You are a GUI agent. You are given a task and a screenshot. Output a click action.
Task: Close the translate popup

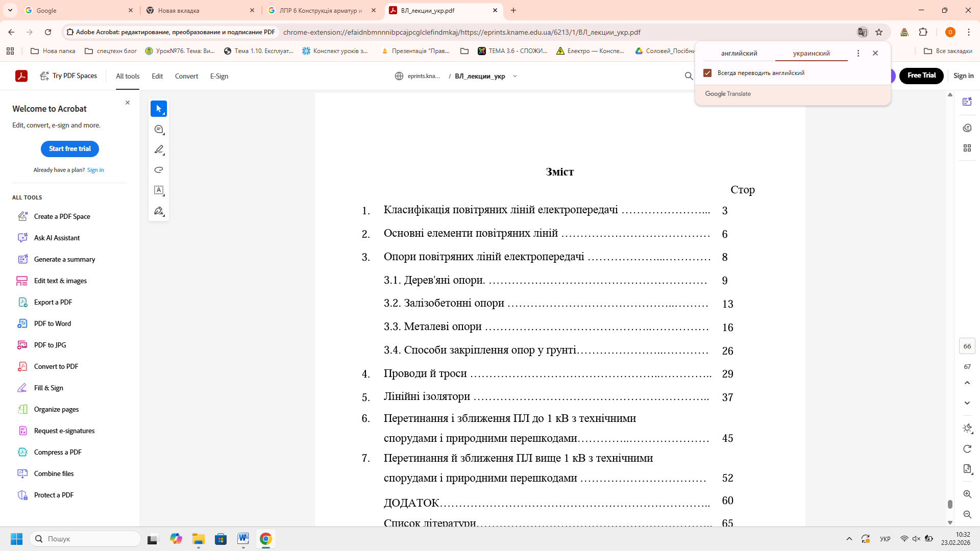(x=875, y=53)
